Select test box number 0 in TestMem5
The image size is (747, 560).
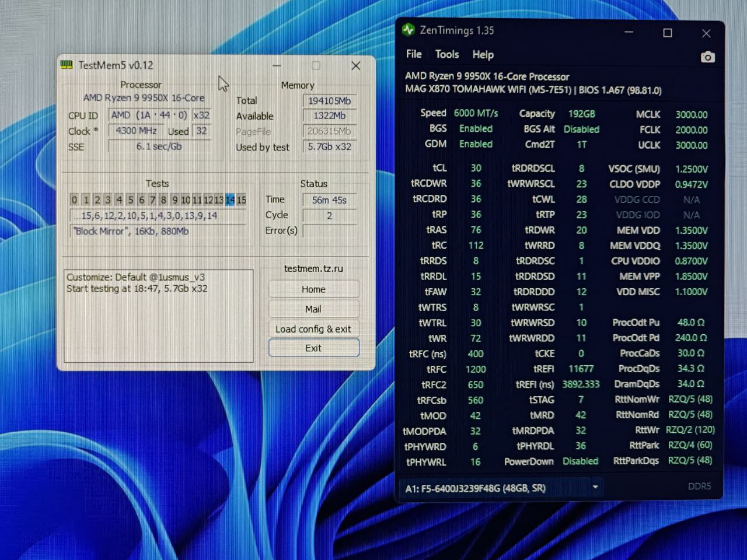74,200
